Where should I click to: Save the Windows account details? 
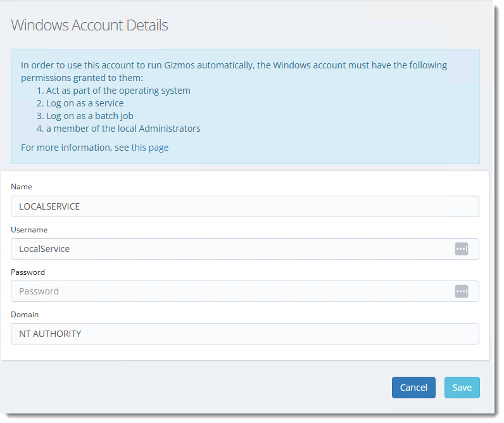point(462,388)
